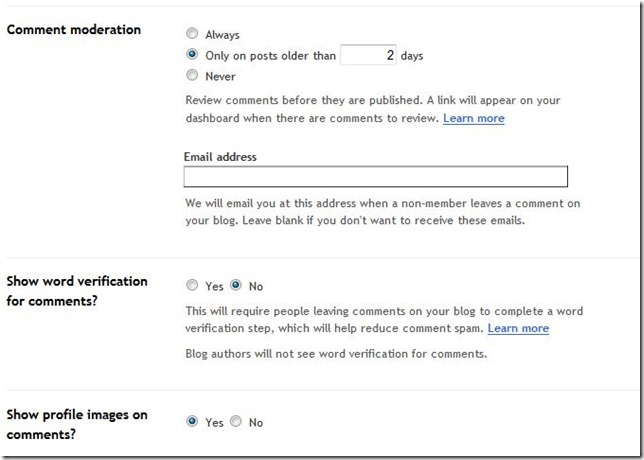Click the days number input box
Screen dimensions: 644x460
click(x=368, y=55)
